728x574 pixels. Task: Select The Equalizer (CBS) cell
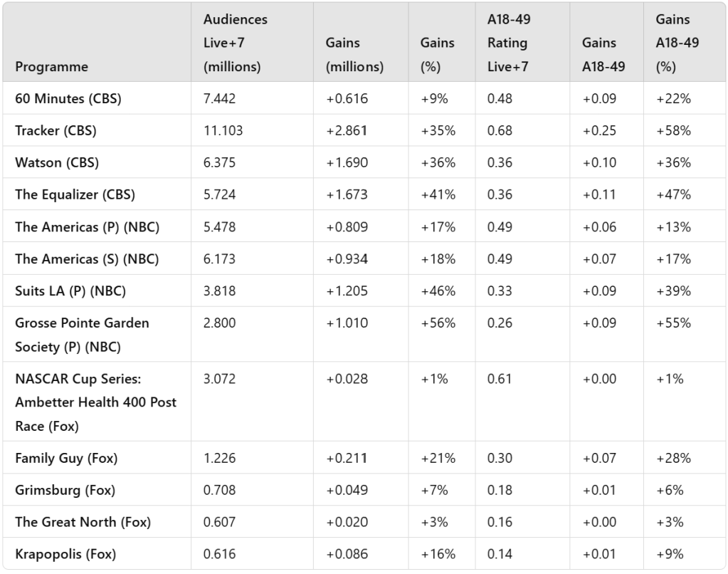(75, 195)
